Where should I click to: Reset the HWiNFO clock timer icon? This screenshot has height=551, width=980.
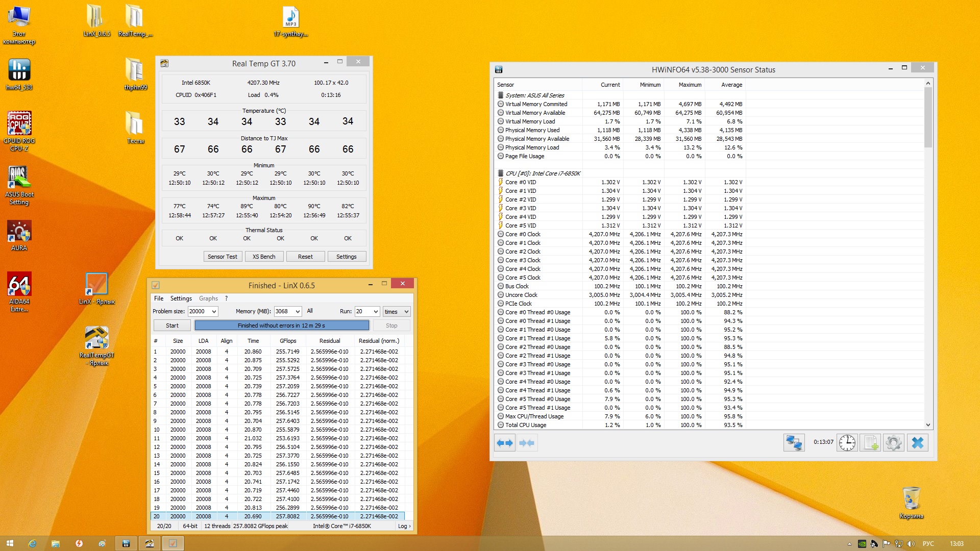pyautogui.click(x=847, y=443)
